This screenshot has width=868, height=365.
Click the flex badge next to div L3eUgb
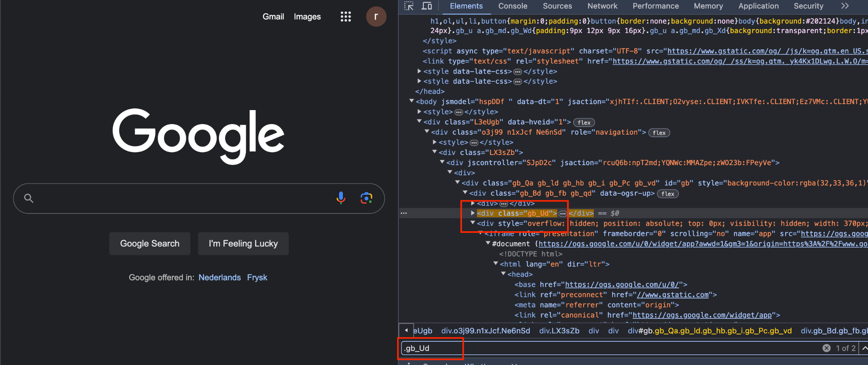click(x=584, y=122)
